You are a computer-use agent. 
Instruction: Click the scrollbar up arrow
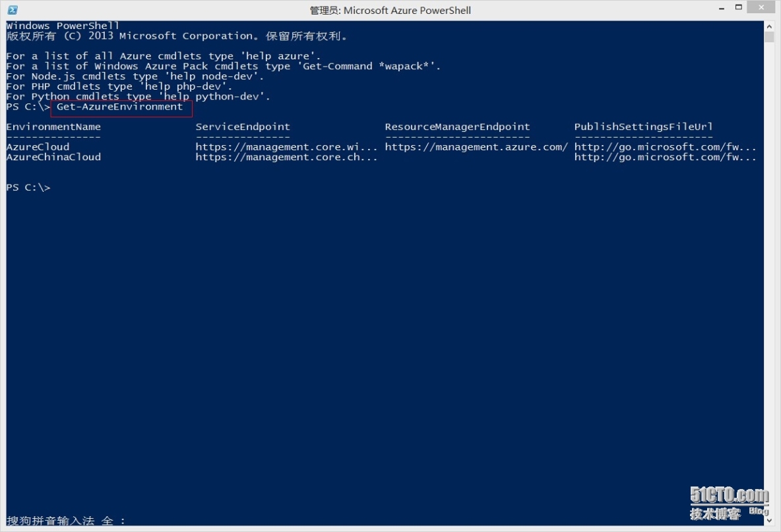click(x=769, y=26)
